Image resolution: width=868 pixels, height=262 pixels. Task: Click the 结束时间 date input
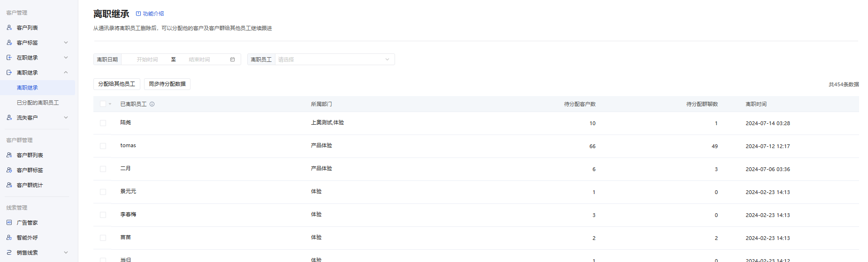[199, 60]
